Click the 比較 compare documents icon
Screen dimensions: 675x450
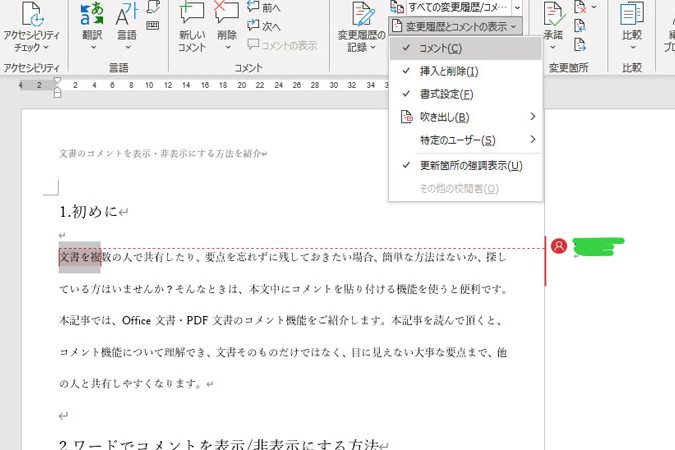pyautogui.click(x=632, y=14)
